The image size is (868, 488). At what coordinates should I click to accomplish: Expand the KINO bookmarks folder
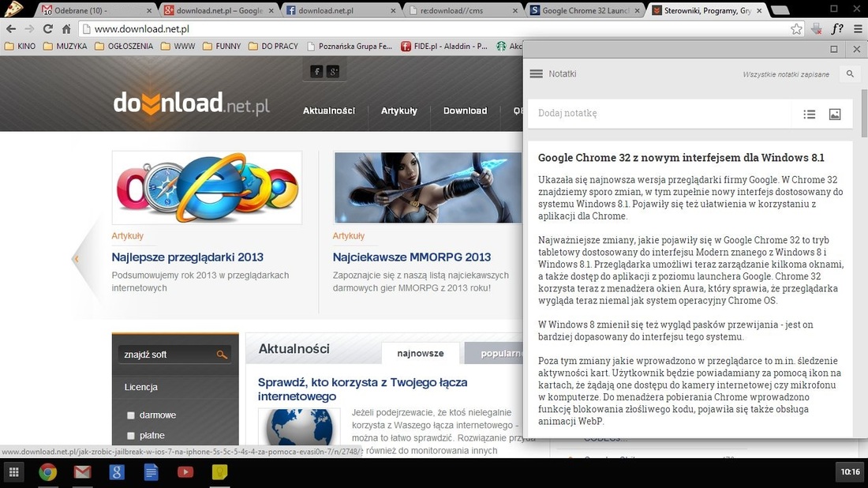20,46
